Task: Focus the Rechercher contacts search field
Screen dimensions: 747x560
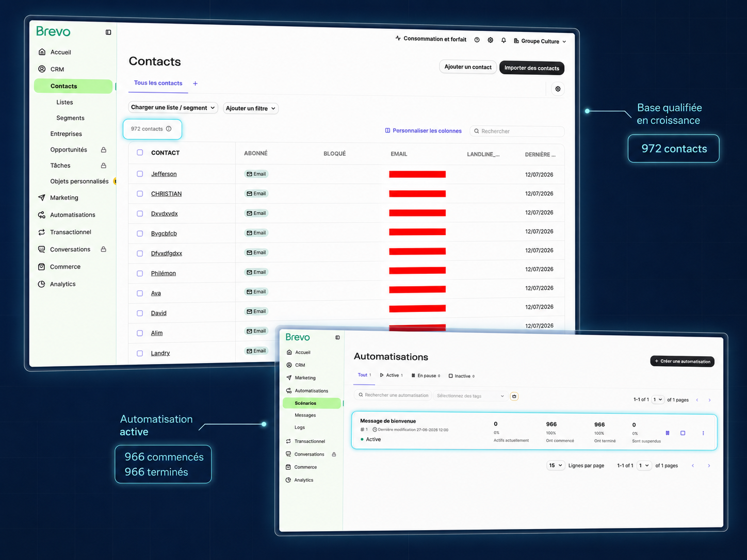Action: [517, 131]
